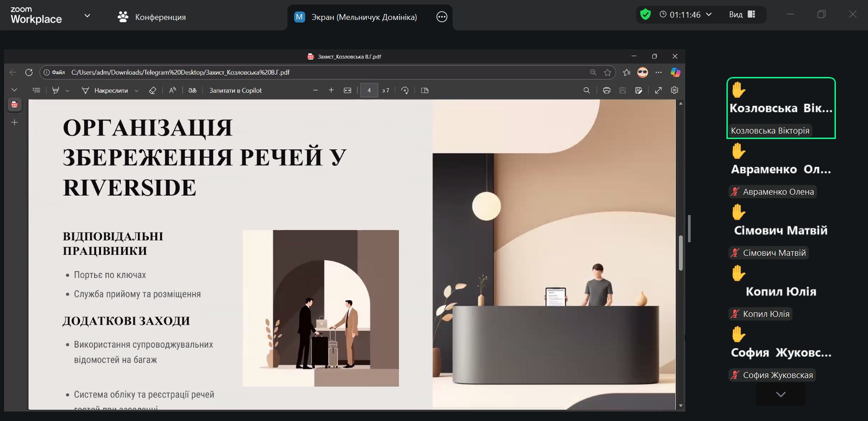868x421 pixels.
Task: Click Запитати в Copilot button
Action: pos(235,91)
